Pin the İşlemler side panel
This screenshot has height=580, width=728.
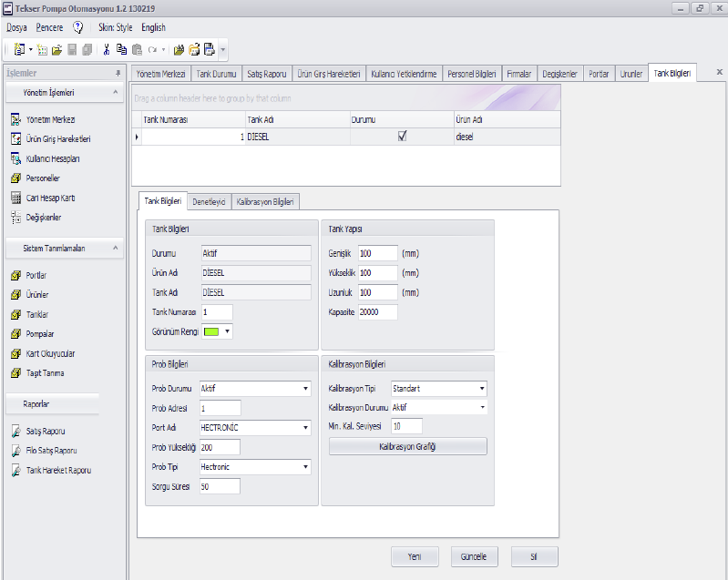pyautogui.click(x=118, y=74)
